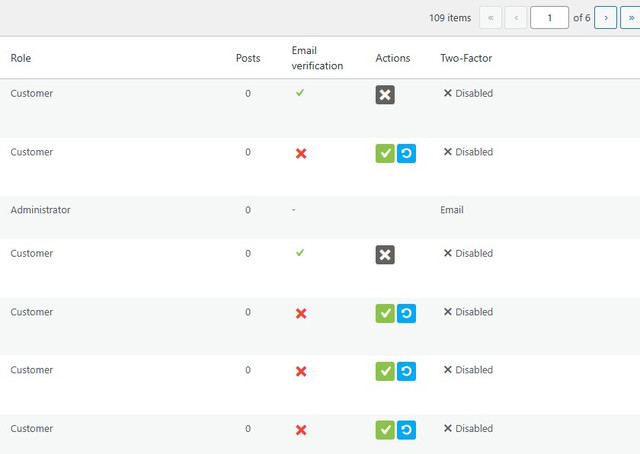Image resolution: width=640 pixels, height=454 pixels.
Task: Resend verification email via blue icon, fifth row
Action: (406, 314)
